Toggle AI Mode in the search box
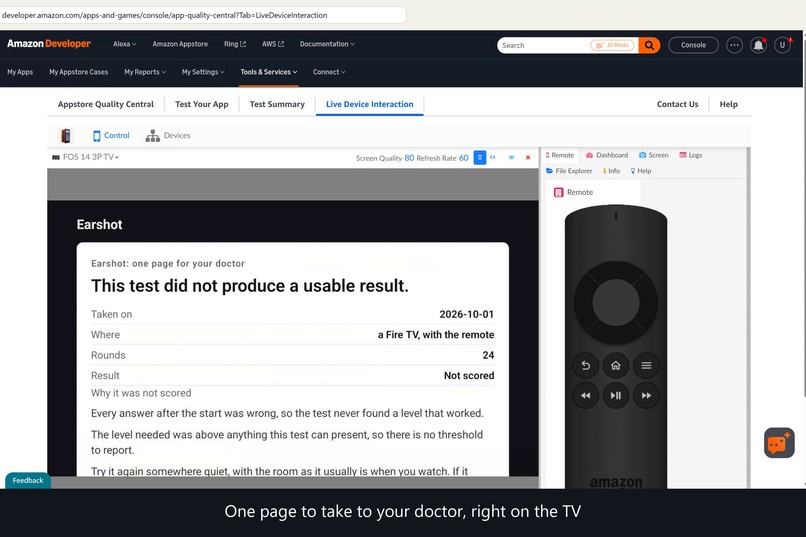Viewport: 806px width, 537px height. point(612,45)
